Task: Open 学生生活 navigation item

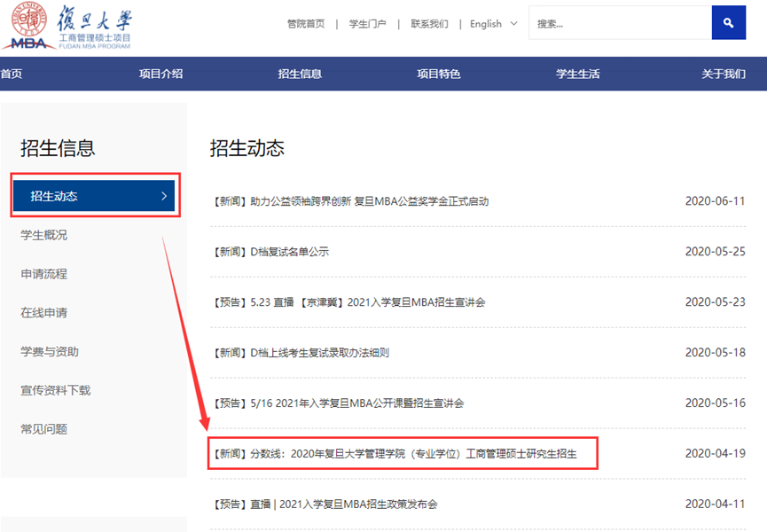Action: 577,74
